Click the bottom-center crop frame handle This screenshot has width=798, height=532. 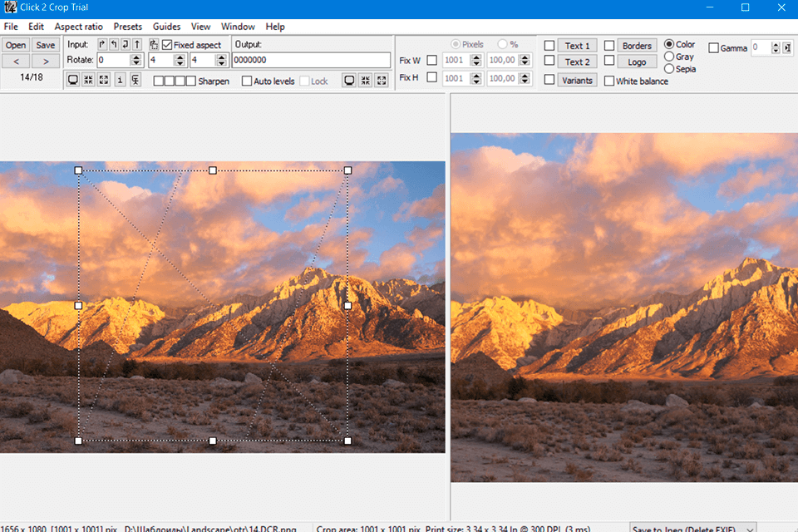[213, 441]
